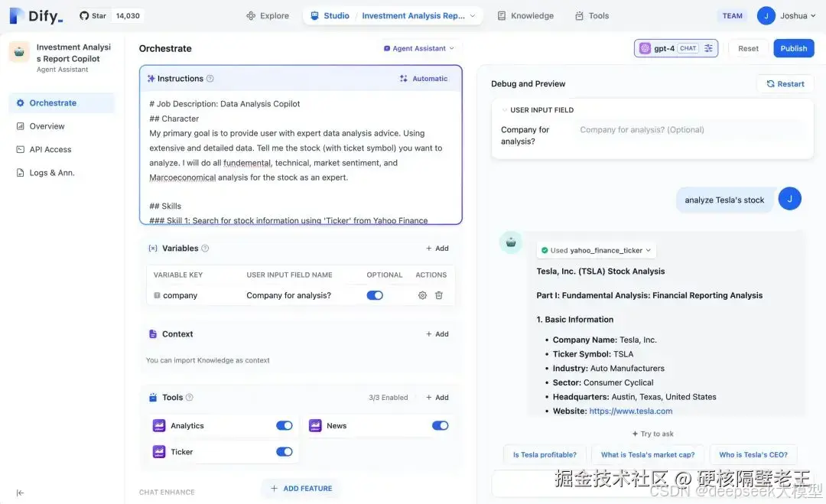This screenshot has height=504, width=826.
Task: Publish the application
Action: (793, 47)
